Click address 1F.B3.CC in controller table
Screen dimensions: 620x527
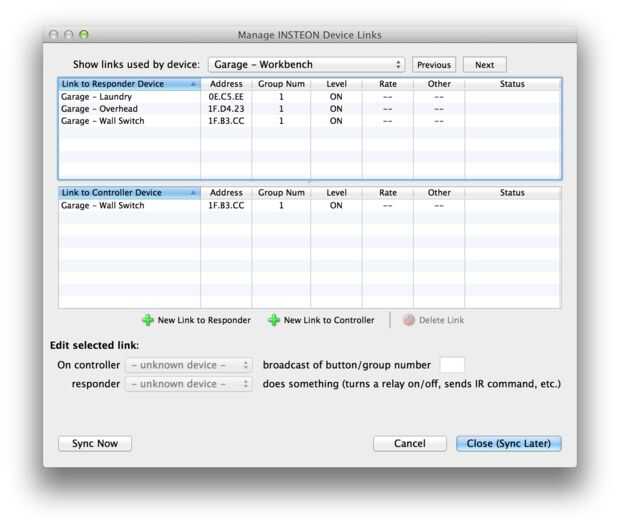pos(226,206)
